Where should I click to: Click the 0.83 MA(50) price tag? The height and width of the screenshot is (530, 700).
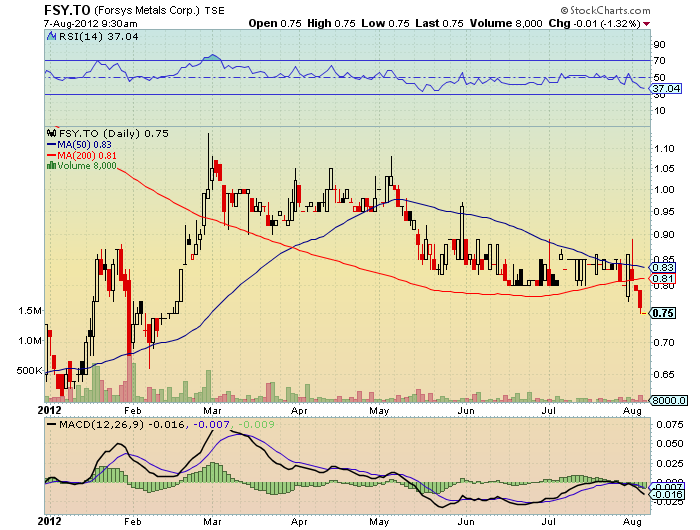[x=662, y=267]
